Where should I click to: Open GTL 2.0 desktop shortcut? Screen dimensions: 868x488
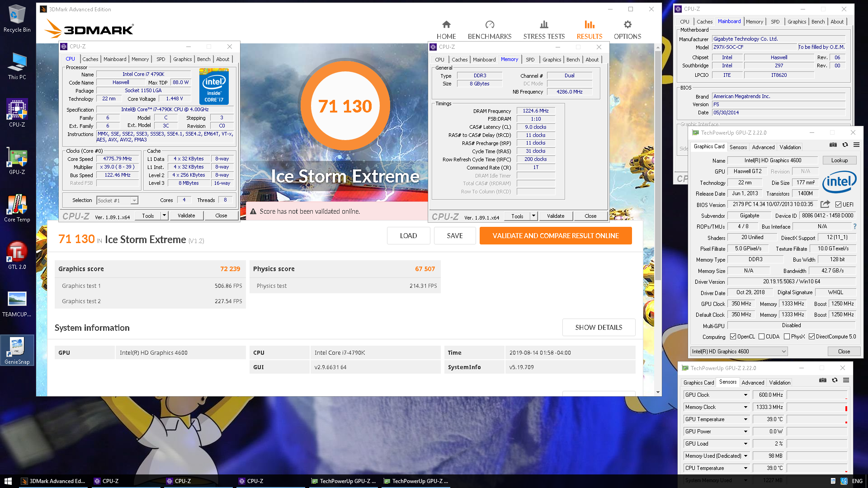(x=17, y=255)
